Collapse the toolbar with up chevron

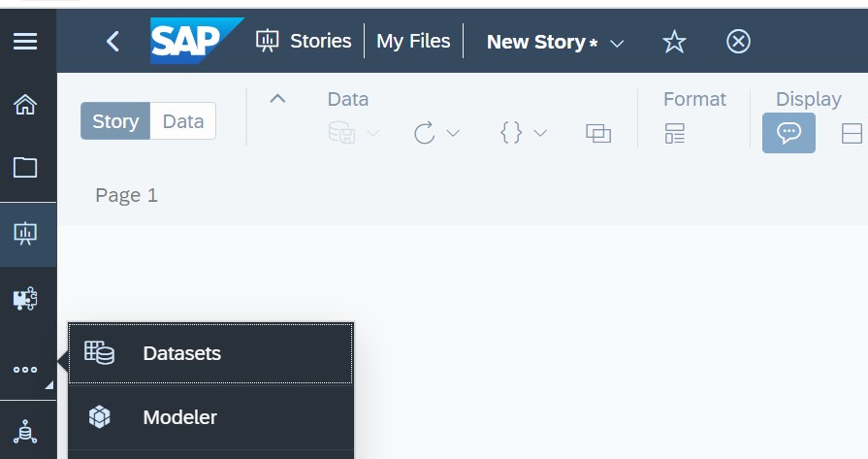click(277, 99)
